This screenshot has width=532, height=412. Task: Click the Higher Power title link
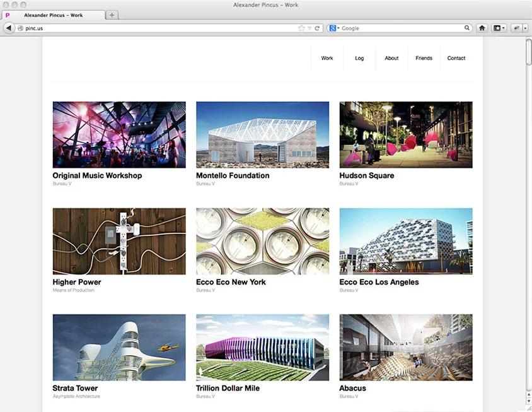tap(77, 282)
